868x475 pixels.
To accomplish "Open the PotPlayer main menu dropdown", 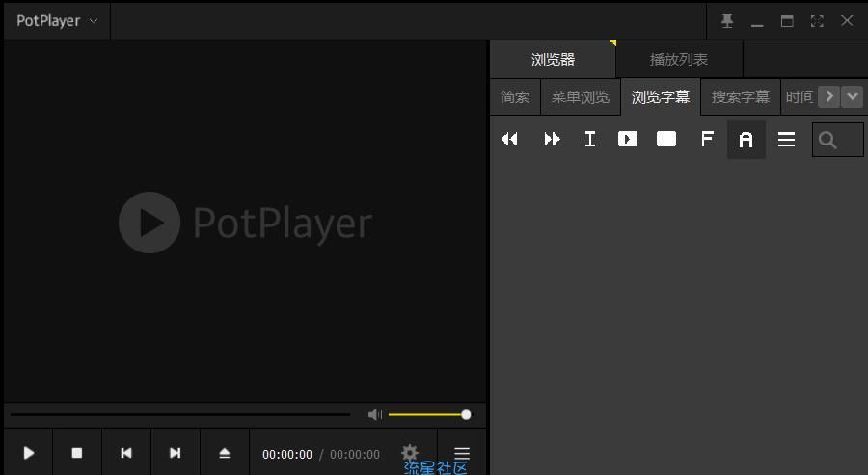I will (57, 21).
